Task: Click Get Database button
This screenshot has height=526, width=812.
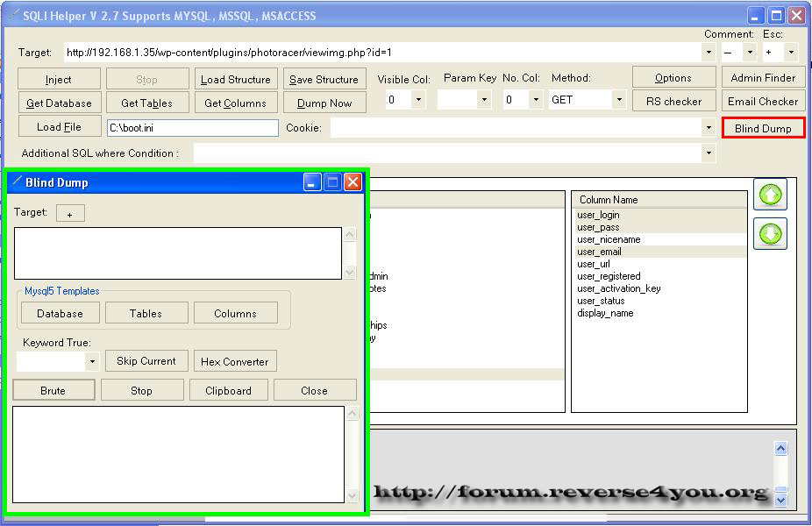Action: [59, 103]
